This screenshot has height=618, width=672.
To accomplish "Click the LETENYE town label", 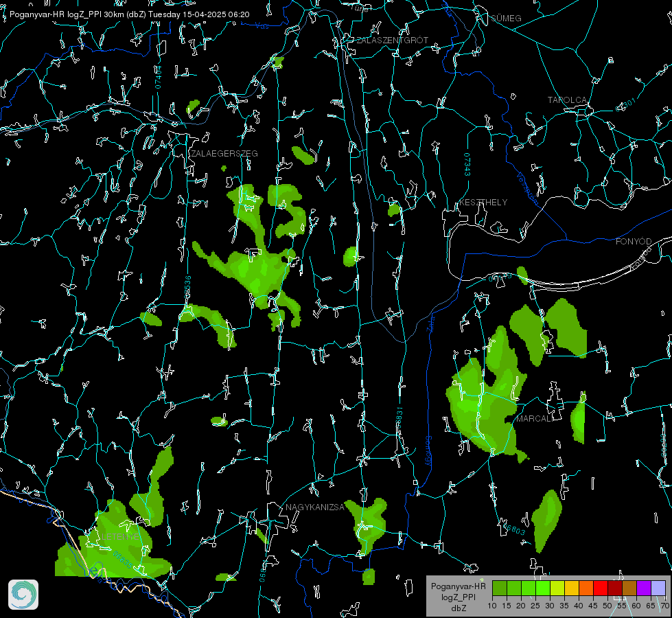I will coord(120,537).
